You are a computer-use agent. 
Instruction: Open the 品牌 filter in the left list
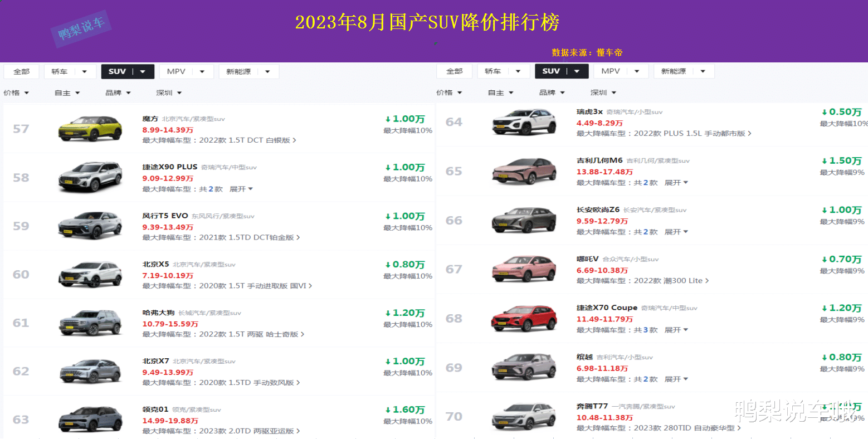pyautogui.click(x=118, y=93)
